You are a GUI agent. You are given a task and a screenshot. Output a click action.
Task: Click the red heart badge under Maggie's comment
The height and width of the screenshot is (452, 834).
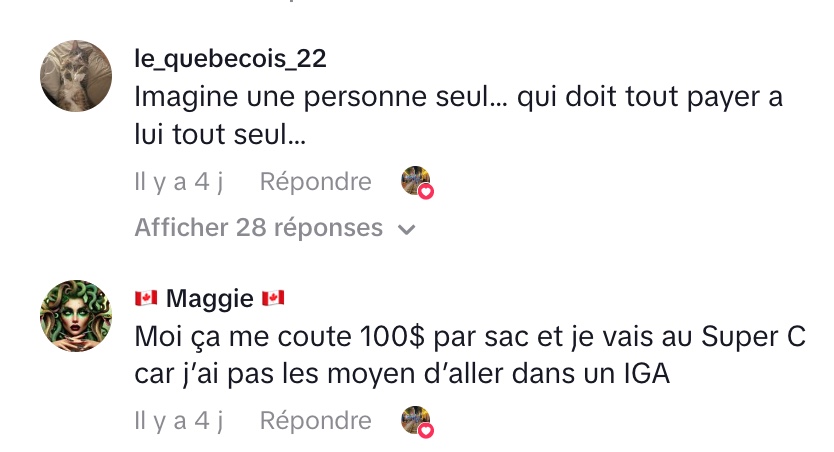click(426, 431)
